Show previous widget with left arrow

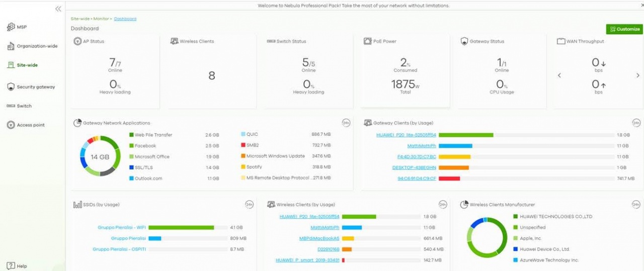click(559, 75)
